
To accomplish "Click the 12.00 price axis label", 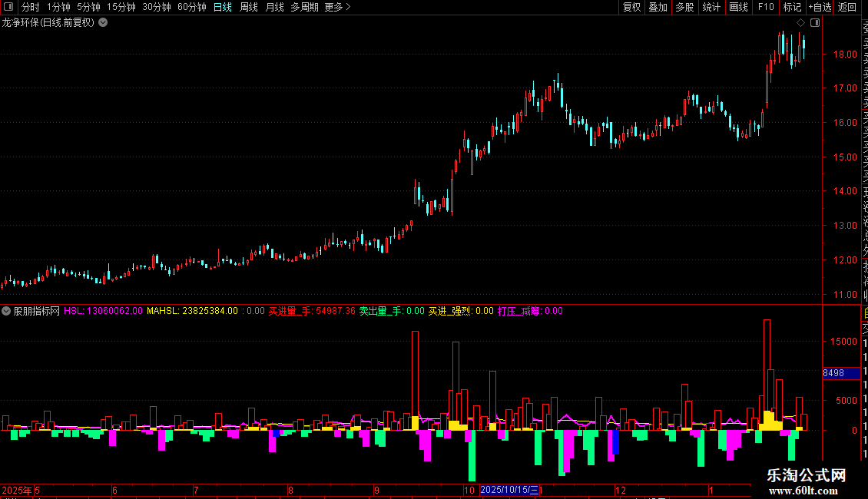I will tap(845, 260).
